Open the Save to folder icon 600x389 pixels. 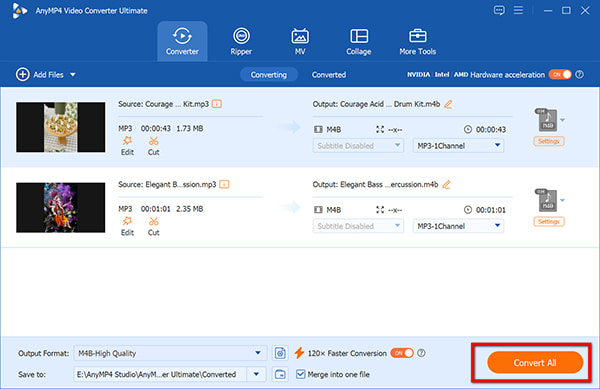(x=280, y=374)
